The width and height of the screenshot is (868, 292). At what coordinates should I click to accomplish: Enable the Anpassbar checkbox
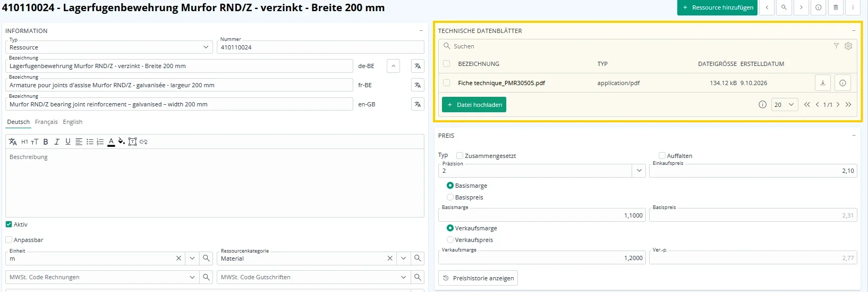(x=8, y=240)
